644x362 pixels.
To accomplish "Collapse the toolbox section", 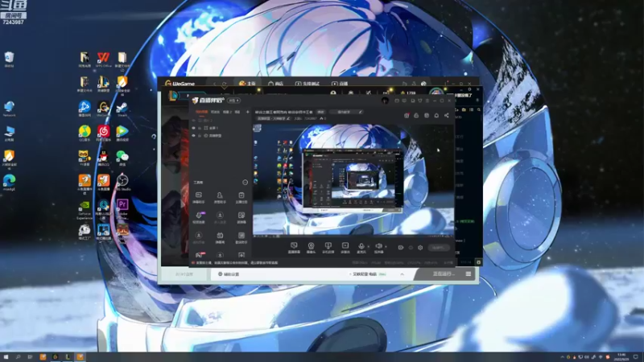I will click(x=246, y=183).
